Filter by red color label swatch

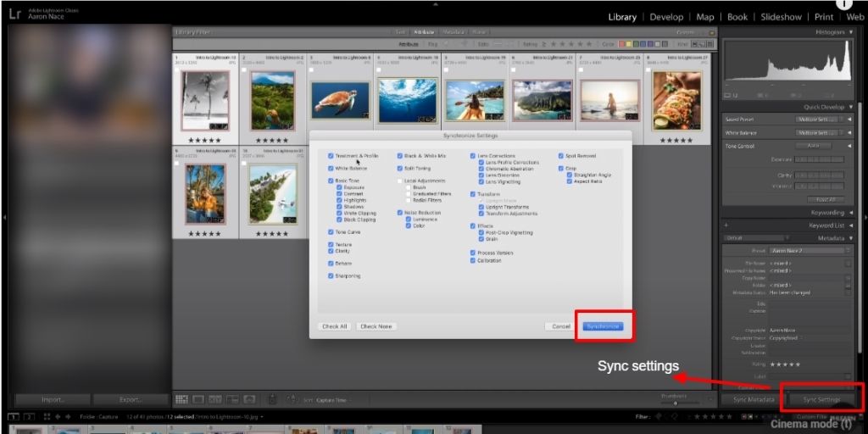pos(621,44)
